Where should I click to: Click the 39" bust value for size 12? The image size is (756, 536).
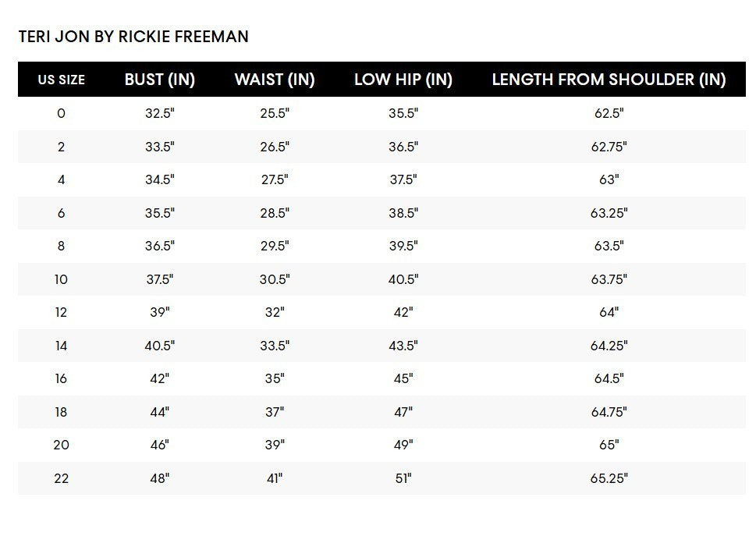(x=160, y=312)
